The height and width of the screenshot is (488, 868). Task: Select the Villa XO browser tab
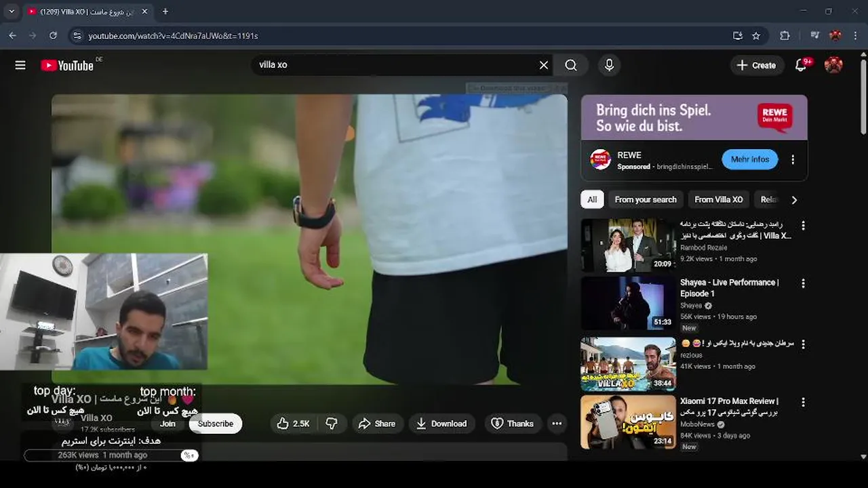pos(87,12)
